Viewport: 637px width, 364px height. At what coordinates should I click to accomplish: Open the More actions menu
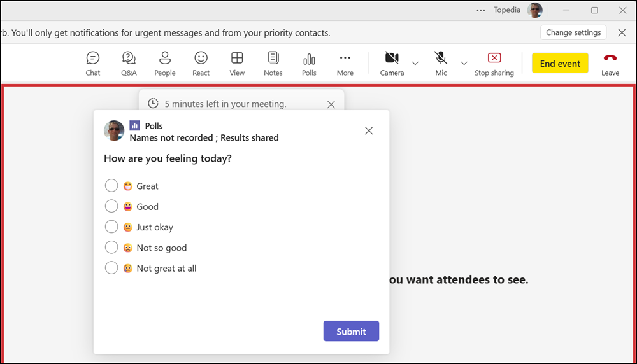tap(345, 64)
